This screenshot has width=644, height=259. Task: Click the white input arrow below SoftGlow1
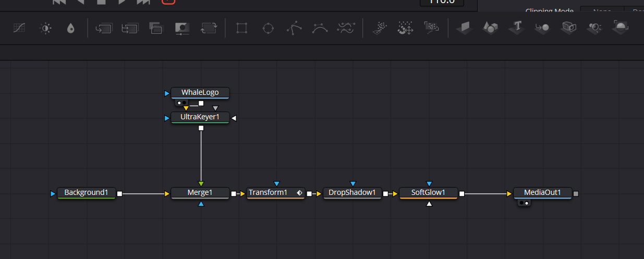click(x=429, y=203)
